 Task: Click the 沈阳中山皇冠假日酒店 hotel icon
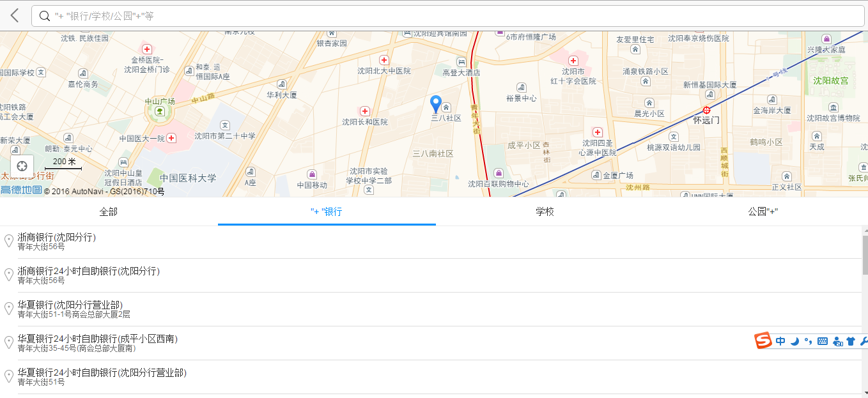pyautogui.click(x=123, y=162)
